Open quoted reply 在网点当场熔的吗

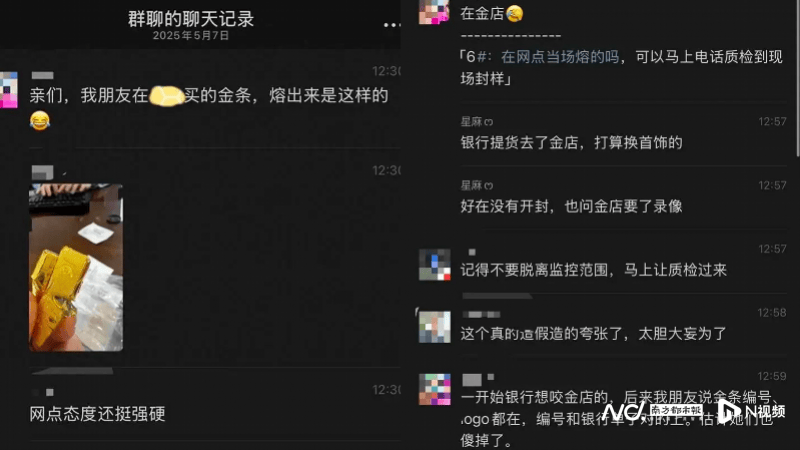(x=560, y=57)
